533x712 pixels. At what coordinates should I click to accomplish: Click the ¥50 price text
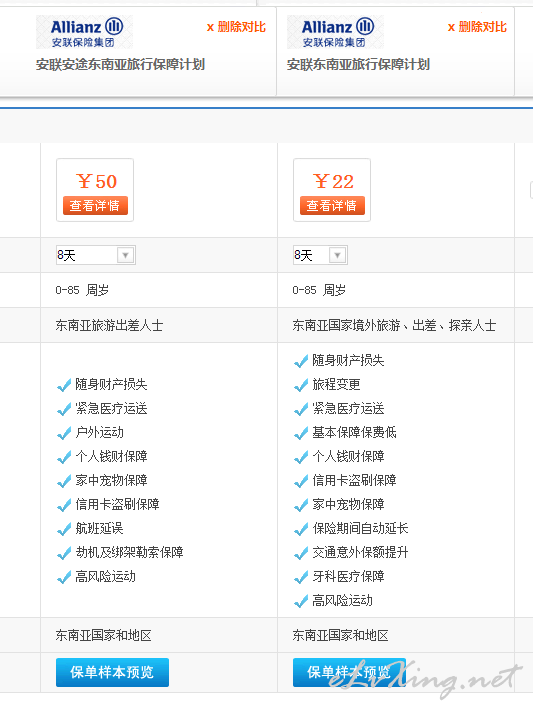pyautogui.click(x=96, y=182)
